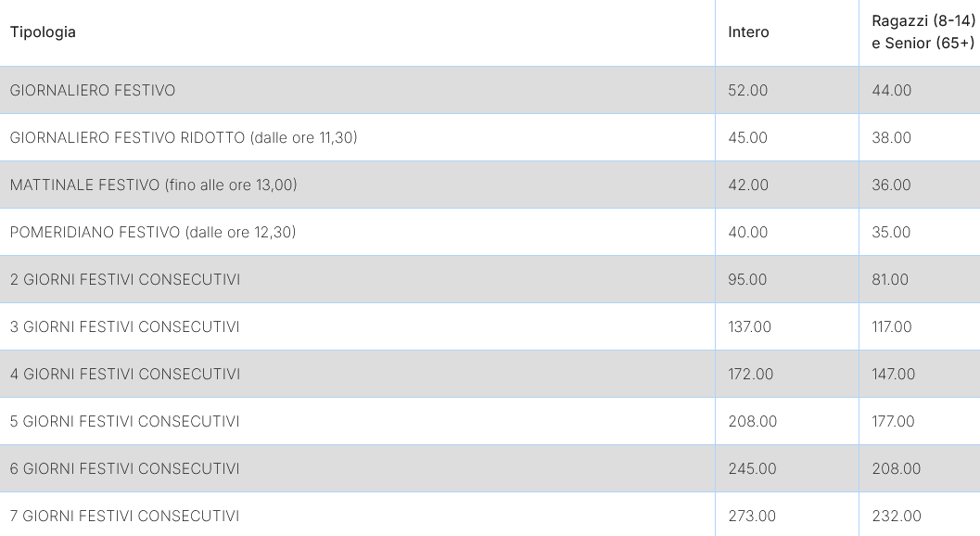Select 6 GIORNI FESTIVI CONSECUTIVI row
The image size is (980, 536).
(x=490, y=468)
